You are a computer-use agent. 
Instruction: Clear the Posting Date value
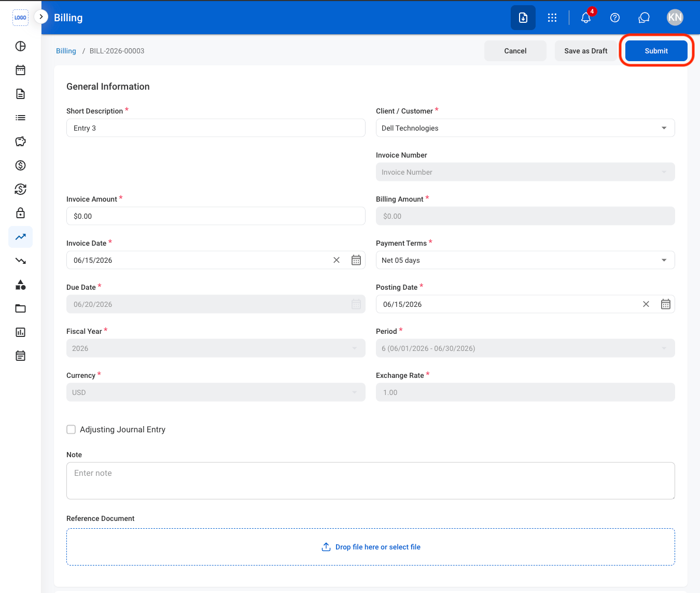click(646, 304)
